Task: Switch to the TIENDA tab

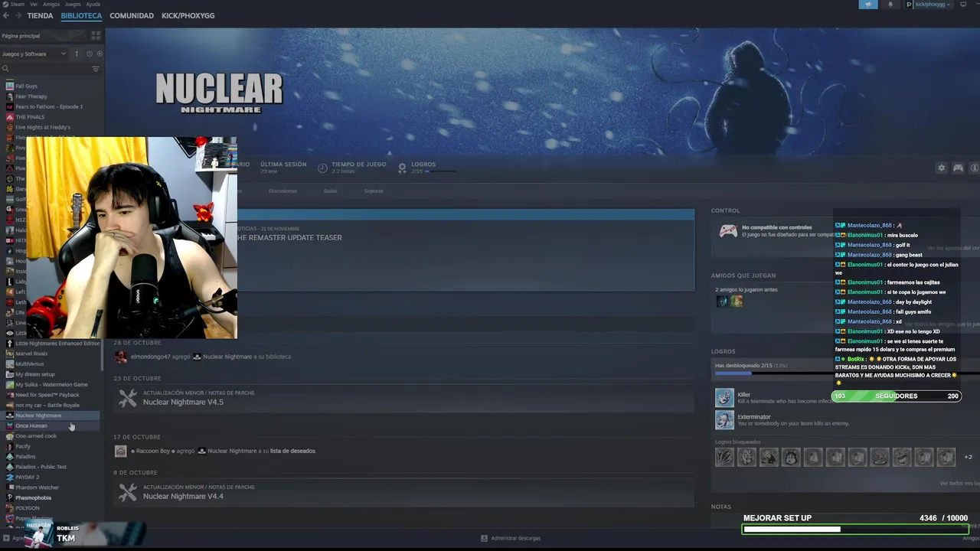Action: coord(40,15)
